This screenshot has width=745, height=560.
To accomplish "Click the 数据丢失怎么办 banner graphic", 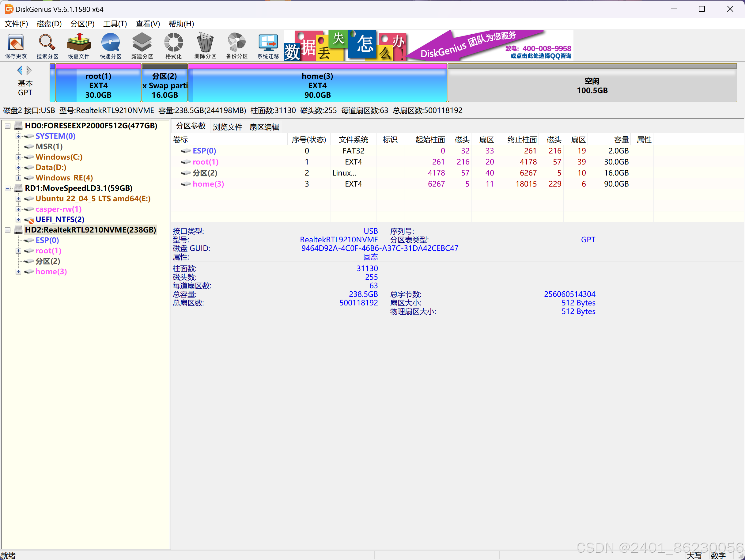I will coord(345,45).
